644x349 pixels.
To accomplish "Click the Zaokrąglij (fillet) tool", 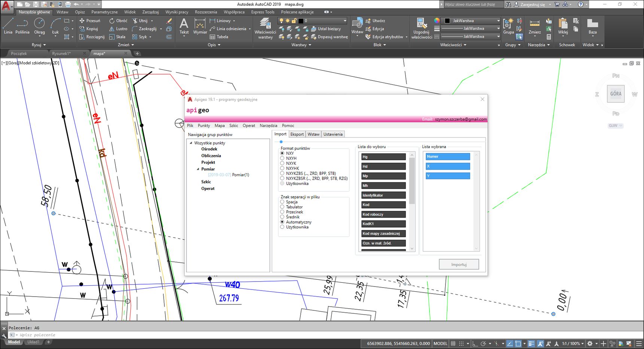I will (x=145, y=29).
